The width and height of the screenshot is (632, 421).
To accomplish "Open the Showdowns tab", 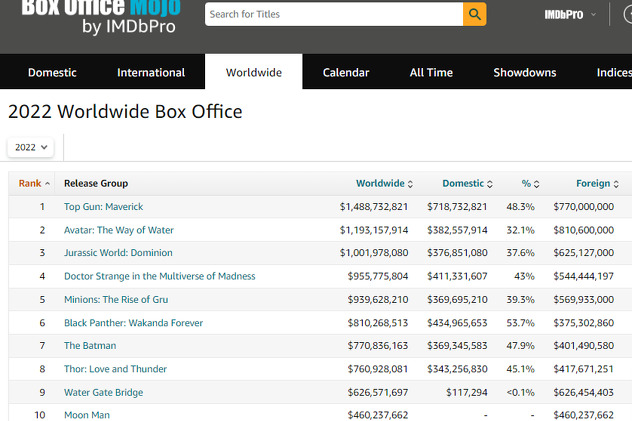I will (525, 73).
